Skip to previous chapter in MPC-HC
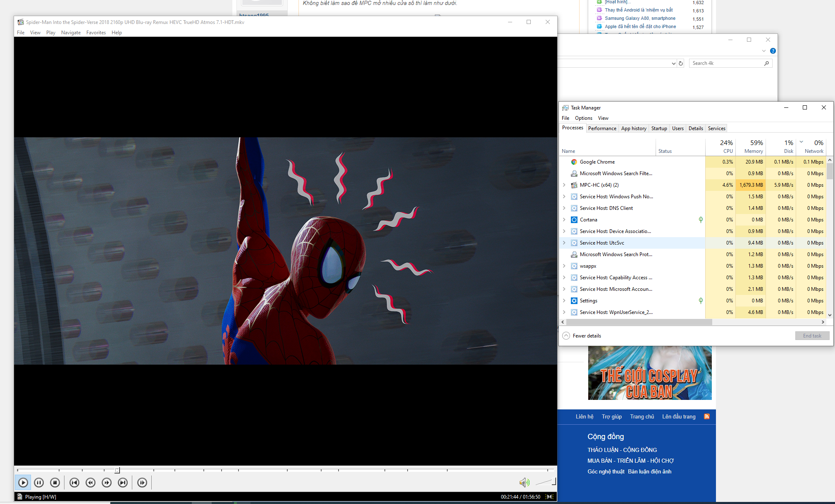This screenshot has height=504, width=835. (74, 482)
